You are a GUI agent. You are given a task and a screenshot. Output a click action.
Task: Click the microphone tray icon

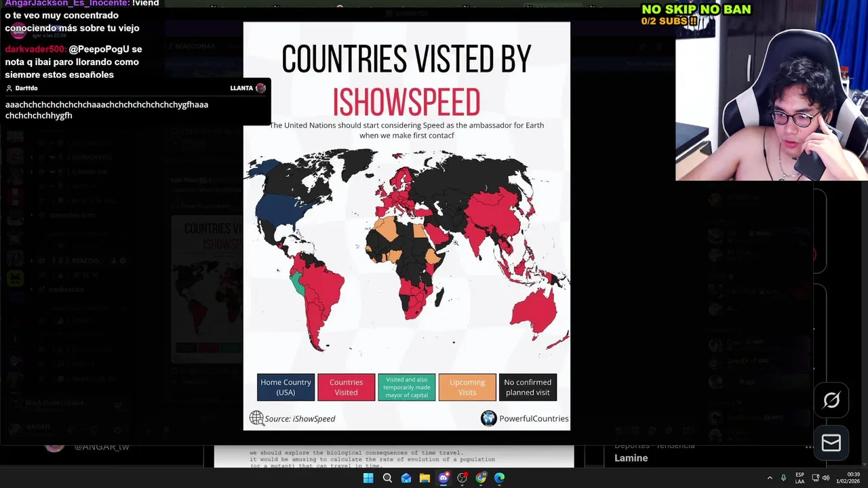pos(783,478)
